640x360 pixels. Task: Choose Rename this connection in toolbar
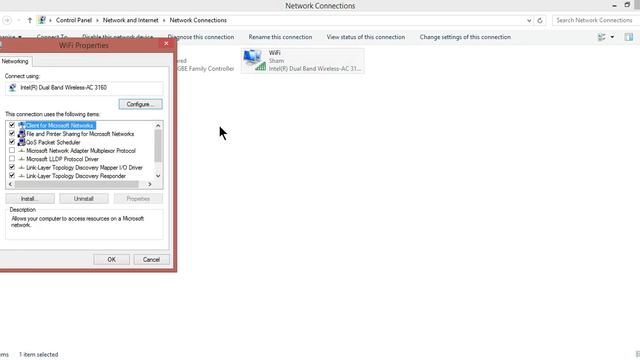tap(280, 37)
